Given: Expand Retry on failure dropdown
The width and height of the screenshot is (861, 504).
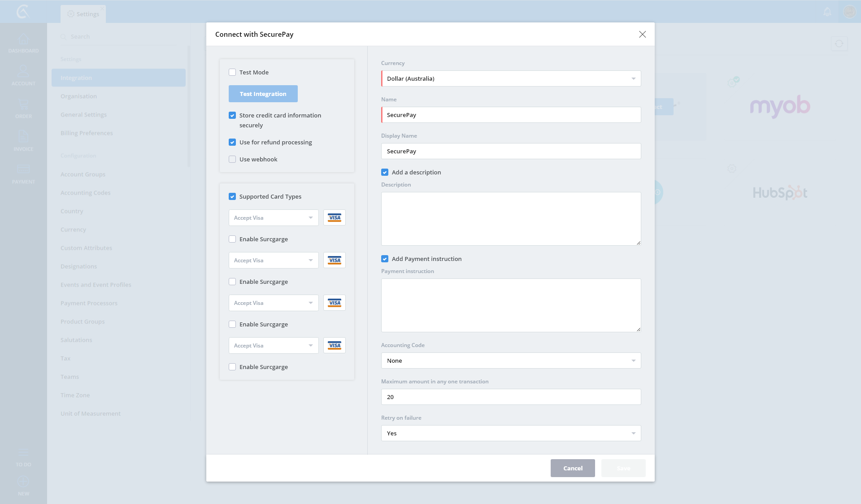Looking at the screenshot, I should (x=511, y=433).
